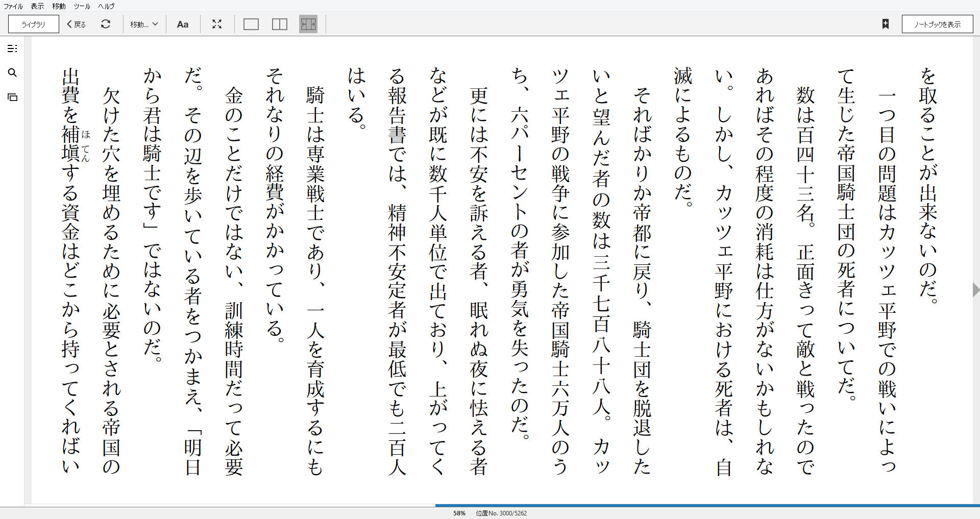This screenshot has height=519, width=980.
Task: Click the line starting 一つ目の問題はカッツェ平野
Action: (x=887, y=280)
